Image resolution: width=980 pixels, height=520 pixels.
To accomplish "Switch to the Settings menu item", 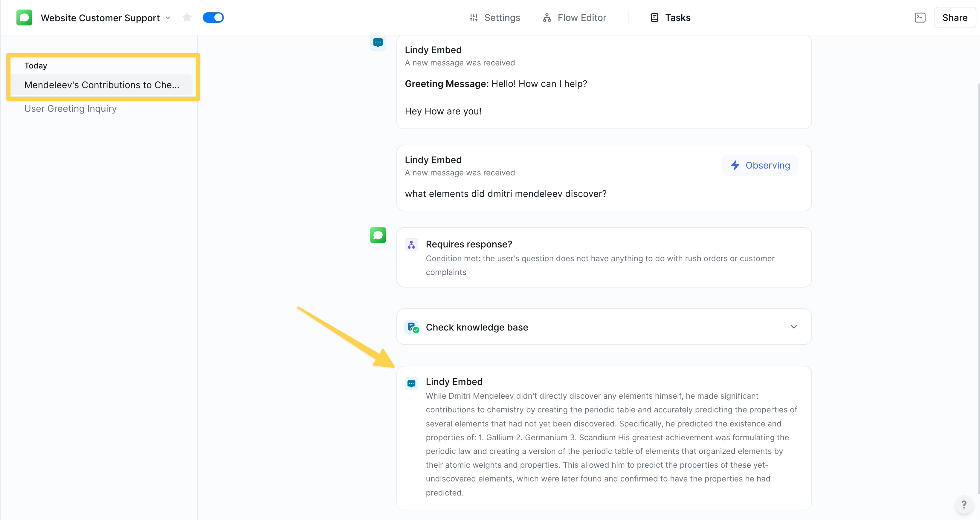I will point(502,18).
